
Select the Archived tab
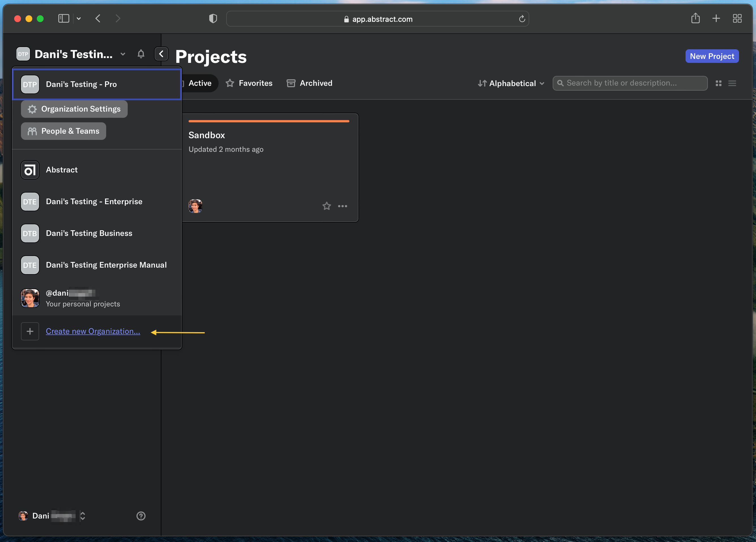coord(309,83)
